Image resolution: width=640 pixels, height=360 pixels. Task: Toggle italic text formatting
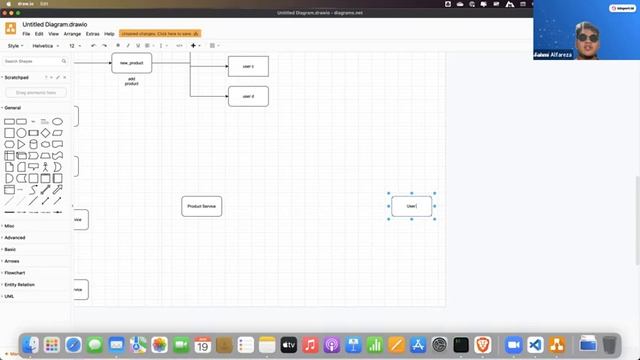point(128,46)
